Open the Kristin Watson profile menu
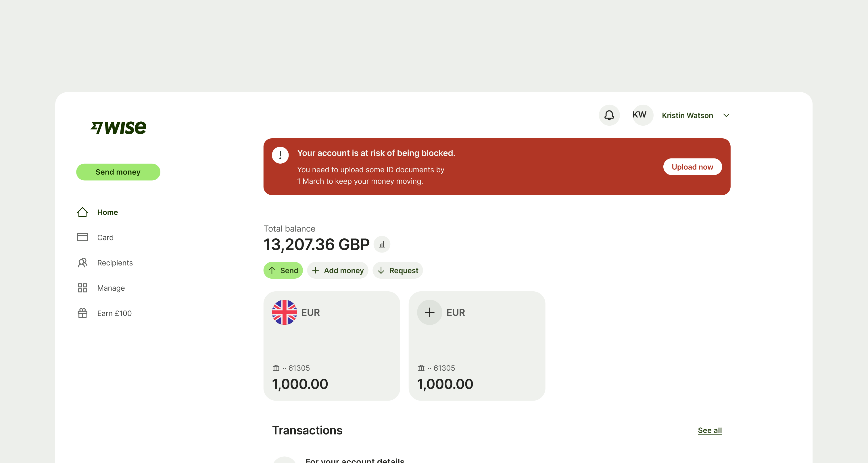 click(x=687, y=115)
